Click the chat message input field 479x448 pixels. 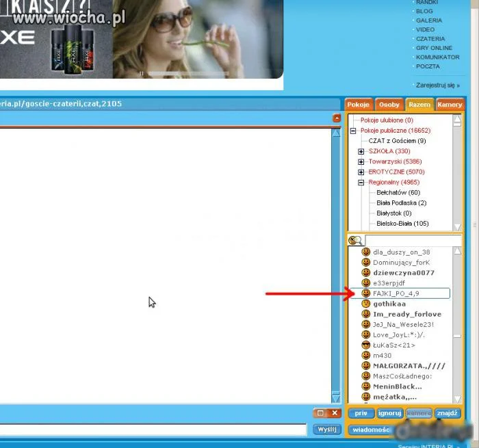click(153, 430)
